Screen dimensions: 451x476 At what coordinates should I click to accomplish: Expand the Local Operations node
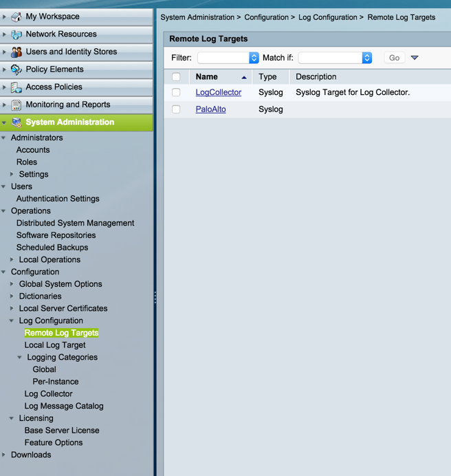[x=12, y=259]
